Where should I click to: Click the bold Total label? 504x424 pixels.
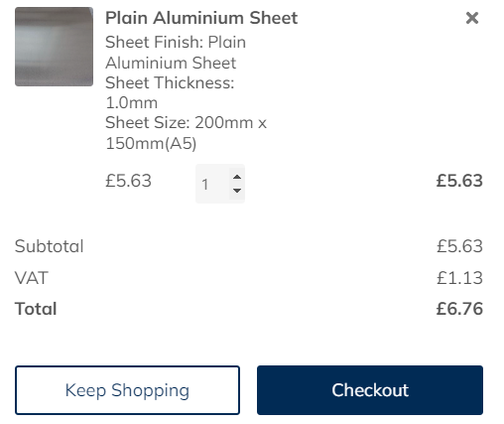pyautogui.click(x=36, y=309)
